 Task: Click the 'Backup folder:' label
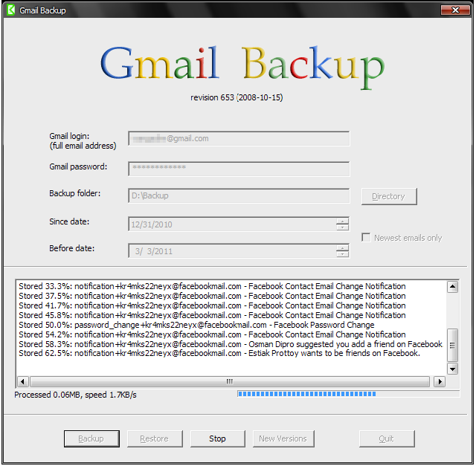click(x=75, y=193)
